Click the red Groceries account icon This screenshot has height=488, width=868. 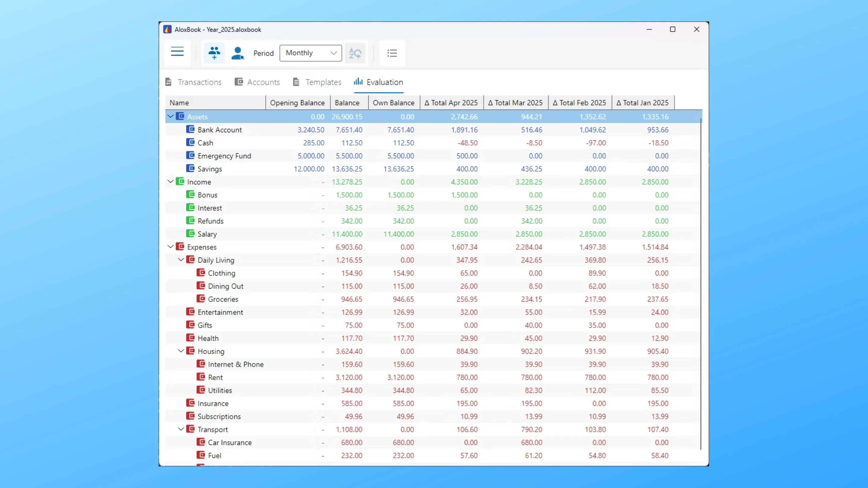(201, 299)
